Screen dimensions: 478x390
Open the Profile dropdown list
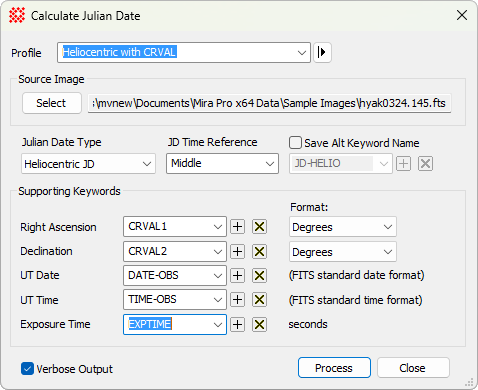point(184,52)
